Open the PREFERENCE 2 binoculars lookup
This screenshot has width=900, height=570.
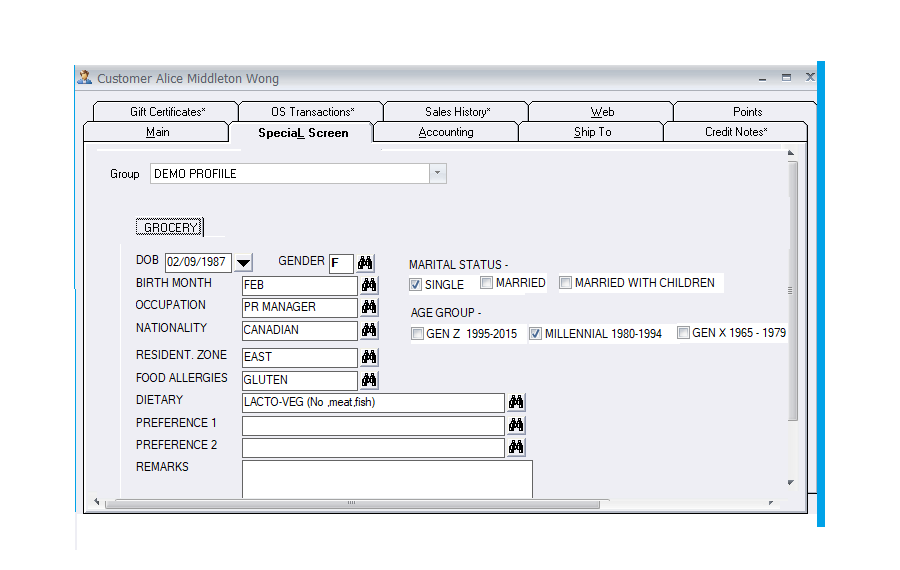516,447
